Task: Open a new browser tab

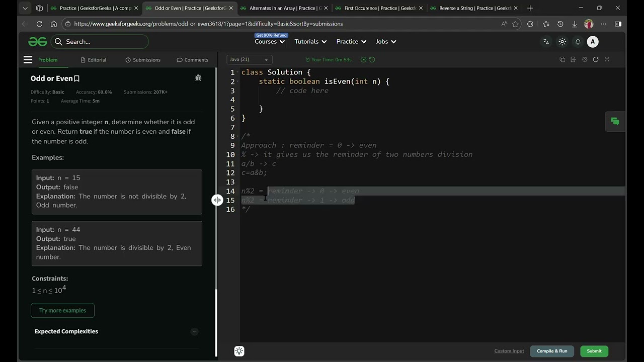Action: pyautogui.click(x=530, y=8)
